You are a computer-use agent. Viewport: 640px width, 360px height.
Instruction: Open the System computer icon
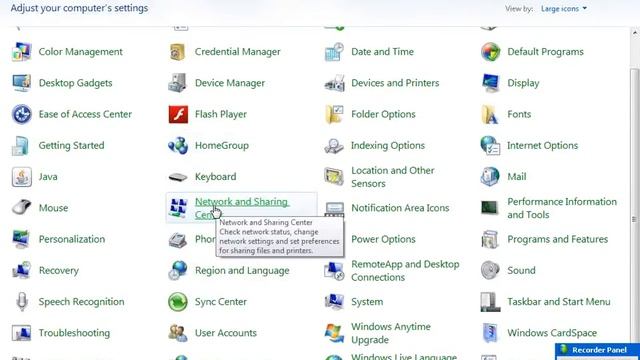(334, 302)
